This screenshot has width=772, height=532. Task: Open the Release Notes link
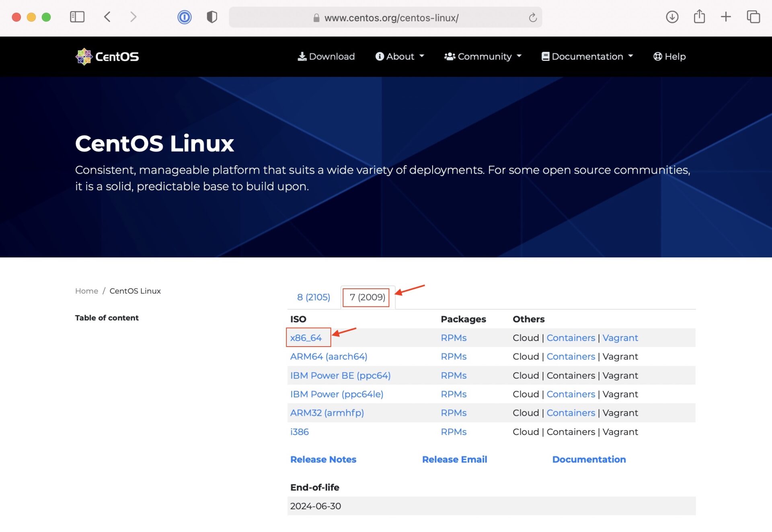323,459
